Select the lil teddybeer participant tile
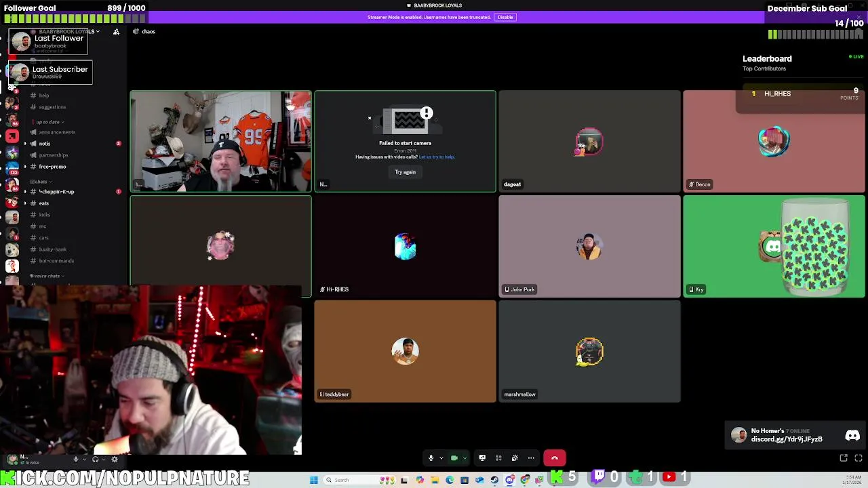Image resolution: width=868 pixels, height=488 pixels. pyautogui.click(x=405, y=352)
